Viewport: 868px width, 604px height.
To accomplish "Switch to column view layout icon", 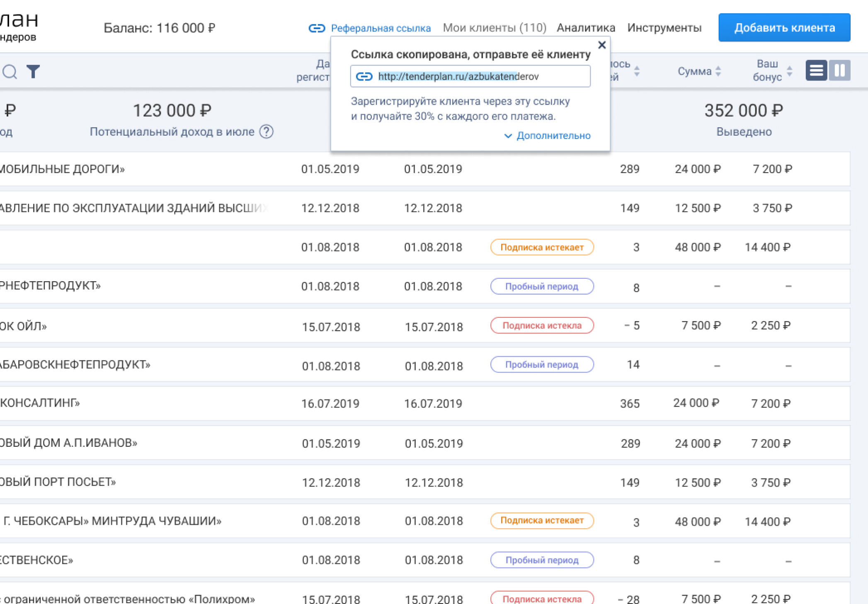I will (839, 70).
